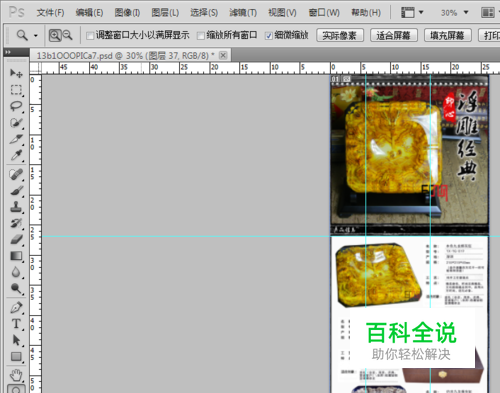This screenshot has height=393, width=500.
Task: Toggle 调整窗口大小以满屏显示 checkbox
Action: (90, 36)
